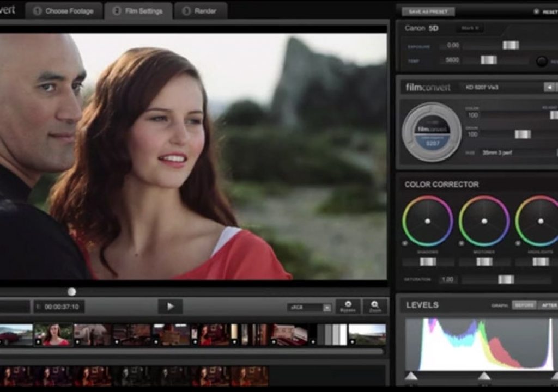The height and width of the screenshot is (392, 558).
Task: Click the Levels midpoint triangle
Action: pyautogui.click(x=484, y=376)
